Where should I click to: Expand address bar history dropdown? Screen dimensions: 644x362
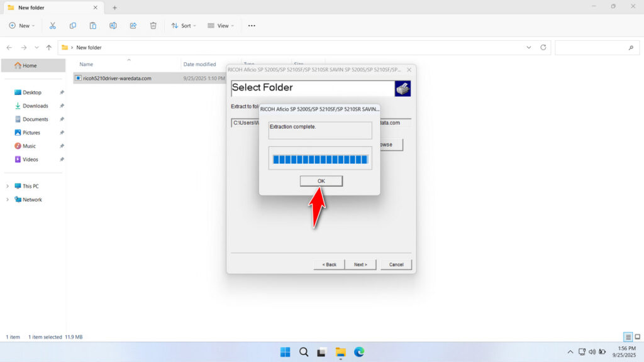(528, 48)
